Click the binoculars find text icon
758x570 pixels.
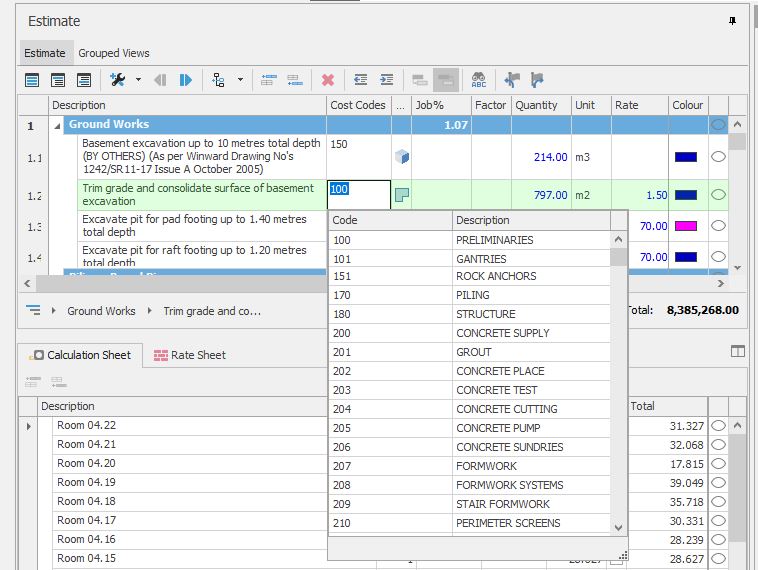(x=479, y=80)
